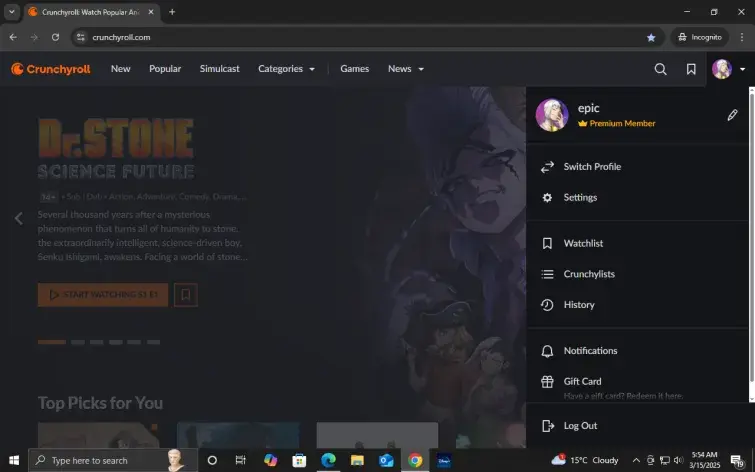This screenshot has height=472, width=755.
Task: Click Chrome icon on taskbar
Action: coord(415,460)
